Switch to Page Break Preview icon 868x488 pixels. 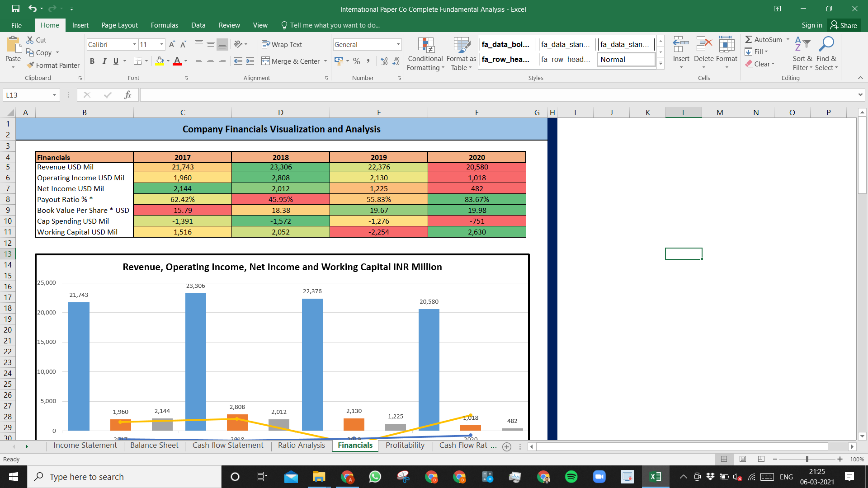coord(761,459)
